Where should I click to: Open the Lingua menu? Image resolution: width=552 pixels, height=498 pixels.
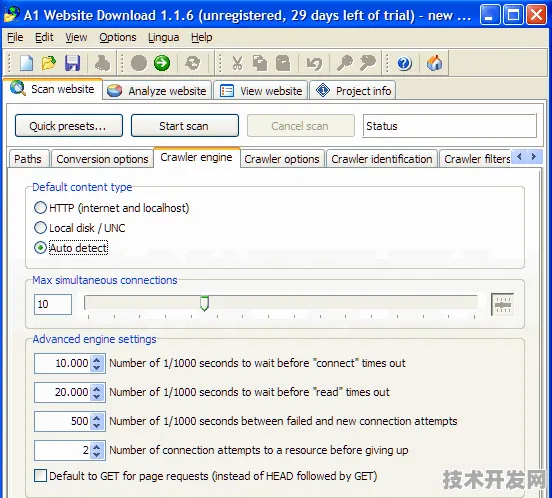(x=164, y=37)
